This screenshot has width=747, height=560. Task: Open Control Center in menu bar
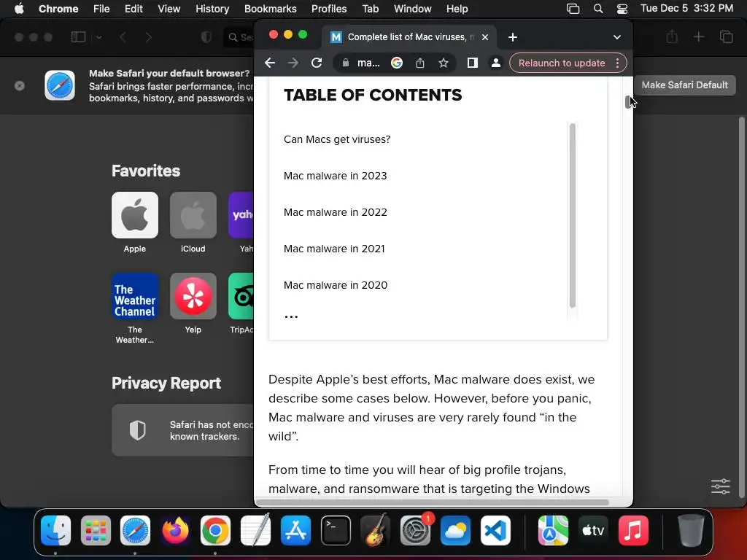pyautogui.click(x=622, y=9)
